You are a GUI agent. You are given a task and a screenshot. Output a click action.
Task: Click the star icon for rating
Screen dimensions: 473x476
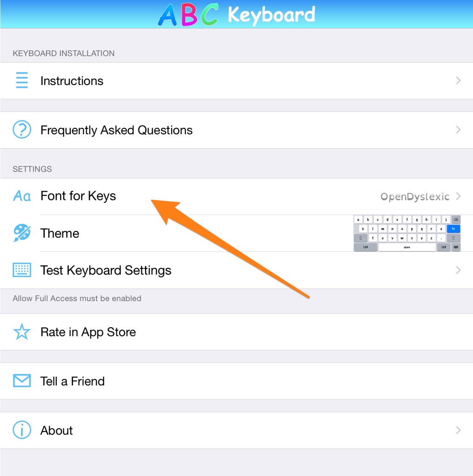click(x=22, y=332)
